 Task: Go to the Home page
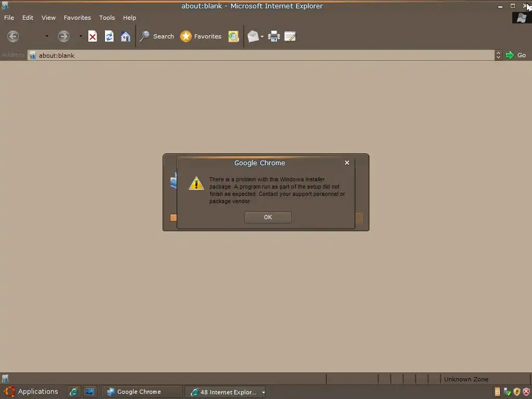click(x=126, y=36)
